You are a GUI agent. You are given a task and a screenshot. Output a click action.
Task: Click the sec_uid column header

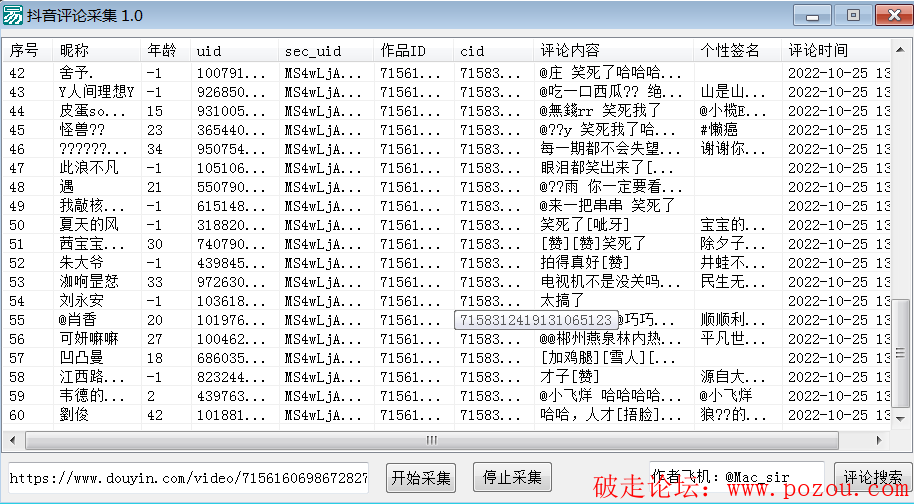click(x=326, y=51)
